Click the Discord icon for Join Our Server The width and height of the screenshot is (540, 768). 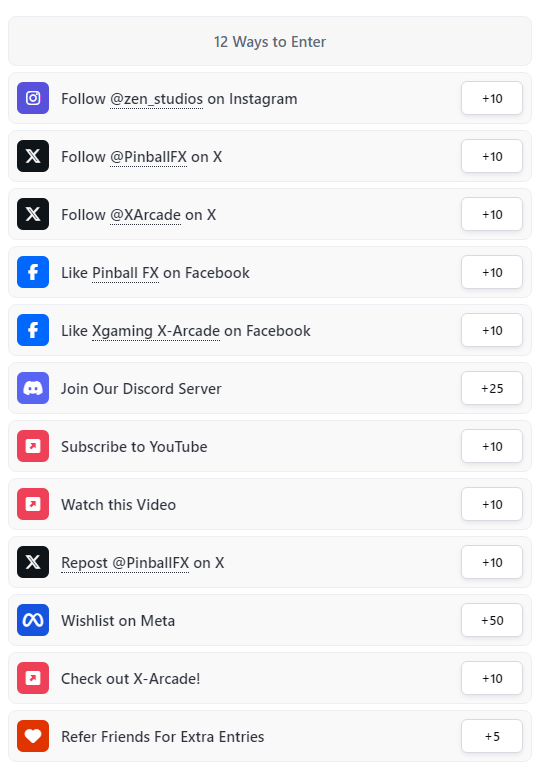33,388
